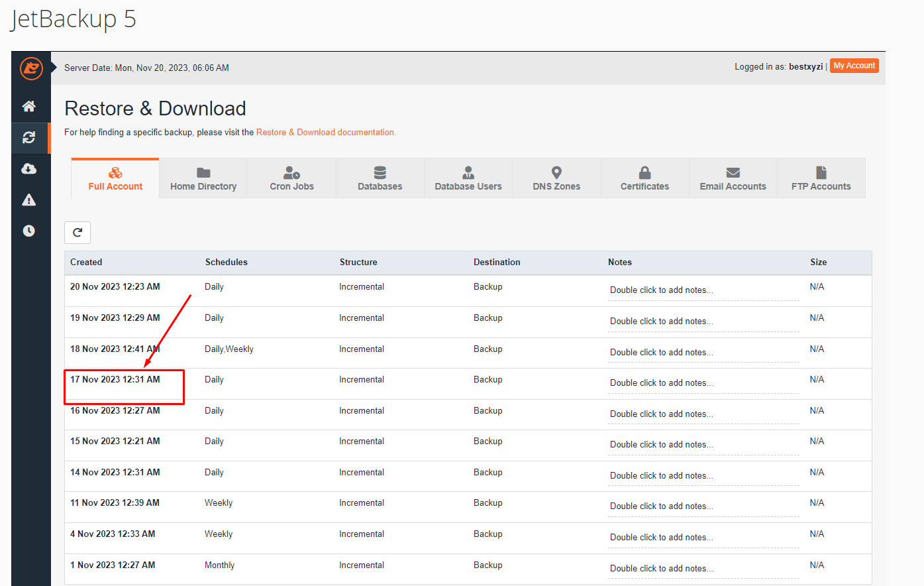Click the My Account button
Screen dimensions: 924x586
pyautogui.click(x=854, y=66)
